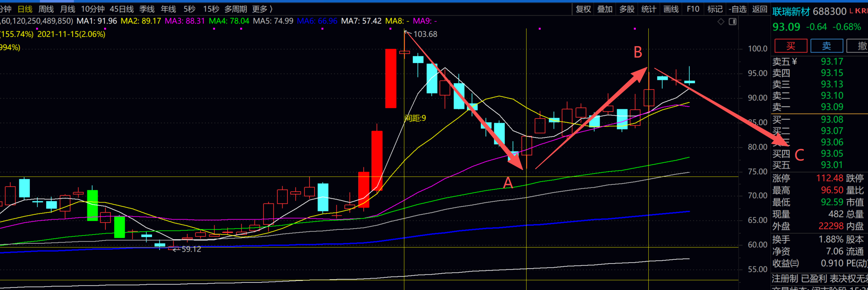Select the 多股 multi-stock view
Screen dimensions: 868x290
coord(627,9)
